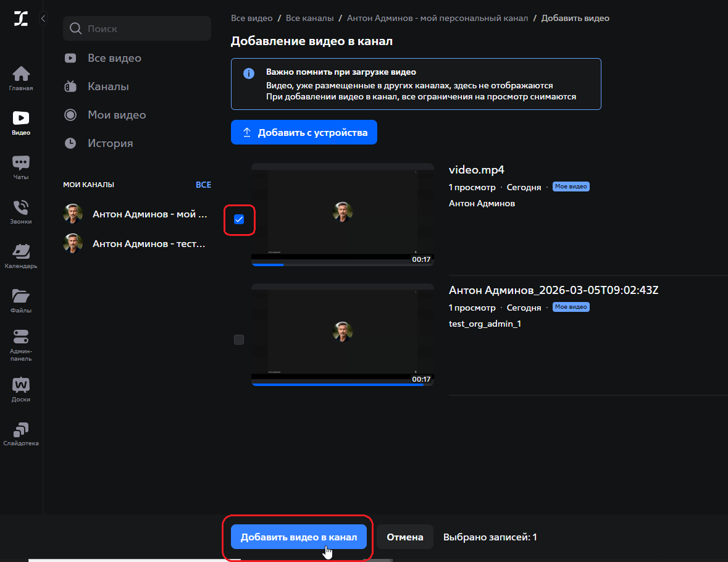This screenshot has height=562, width=728.
Task: Click the progress bar under video.mp4
Action: [342, 264]
